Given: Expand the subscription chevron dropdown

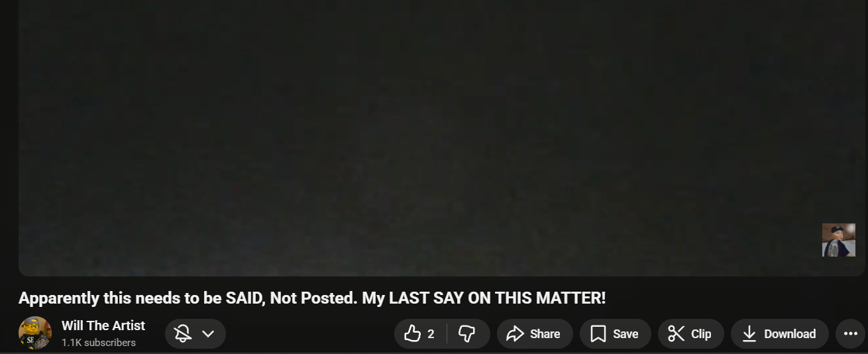Looking at the screenshot, I should (x=208, y=333).
